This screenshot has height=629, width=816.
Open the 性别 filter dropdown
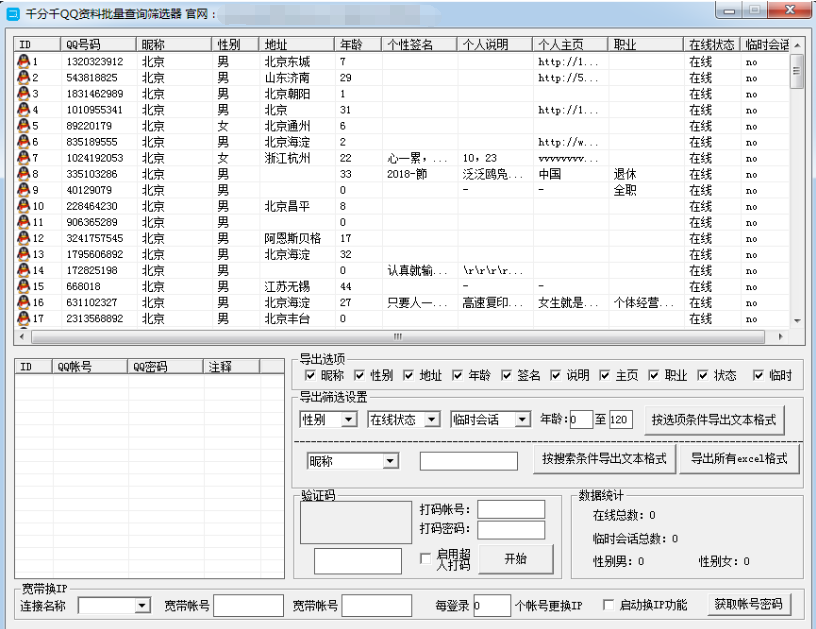[x=349, y=419]
